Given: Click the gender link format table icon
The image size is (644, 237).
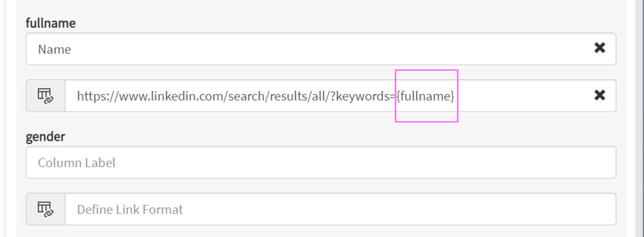Looking at the screenshot, I should pyautogui.click(x=45, y=209).
